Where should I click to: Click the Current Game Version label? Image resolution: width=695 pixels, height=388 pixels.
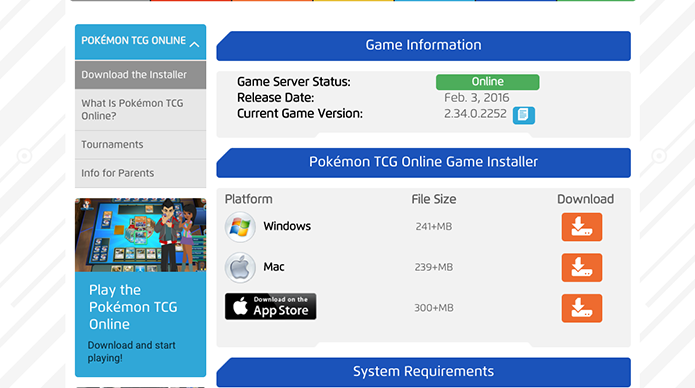[300, 114]
